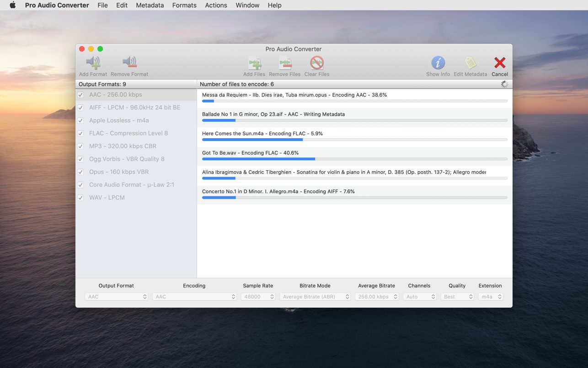Open the Bitrate Mode dropdown

pos(315,297)
